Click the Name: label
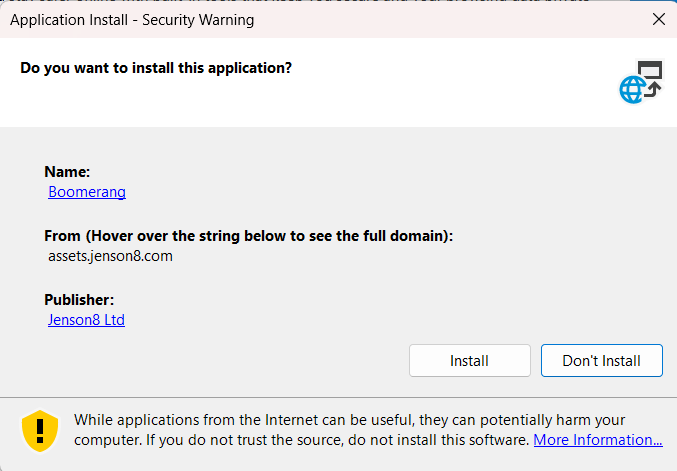The width and height of the screenshot is (677, 471). coord(67,172)
